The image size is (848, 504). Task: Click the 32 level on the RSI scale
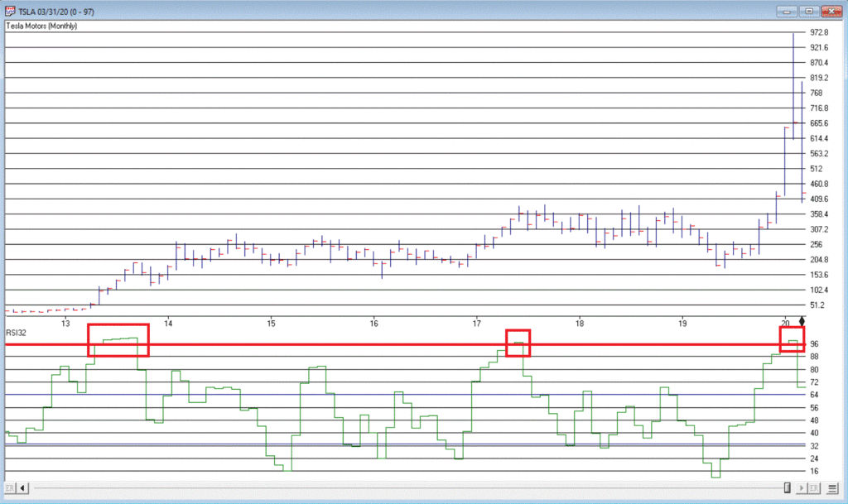click(814, 446)
